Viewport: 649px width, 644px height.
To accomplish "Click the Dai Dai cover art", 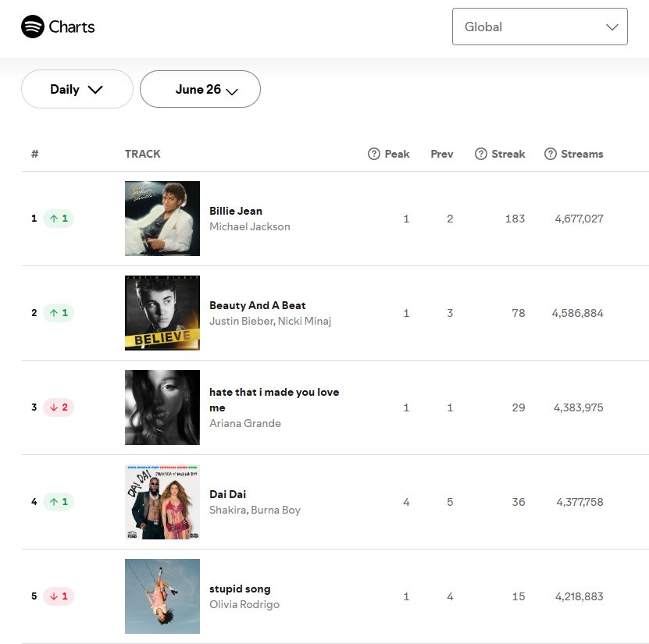I will 162,502.
